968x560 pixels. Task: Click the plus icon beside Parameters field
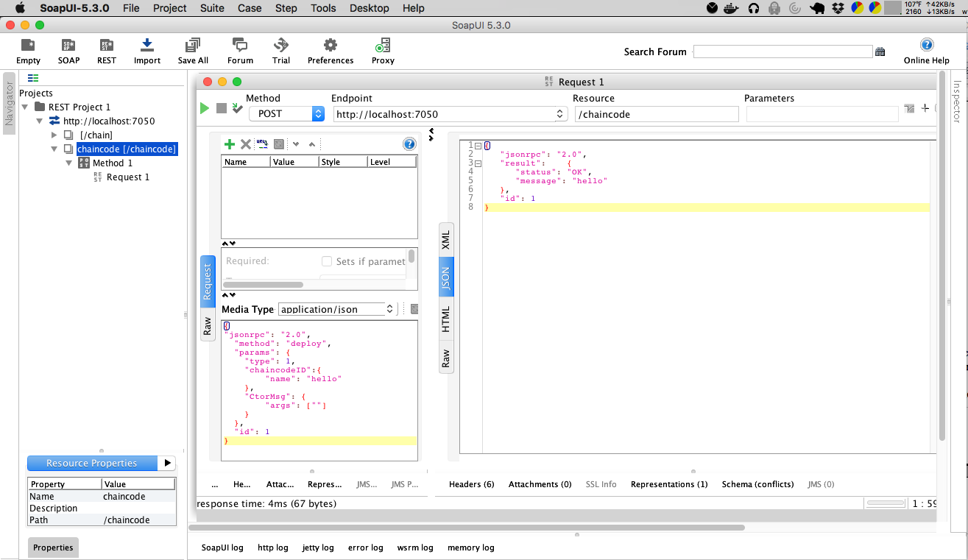coord(925,108)
